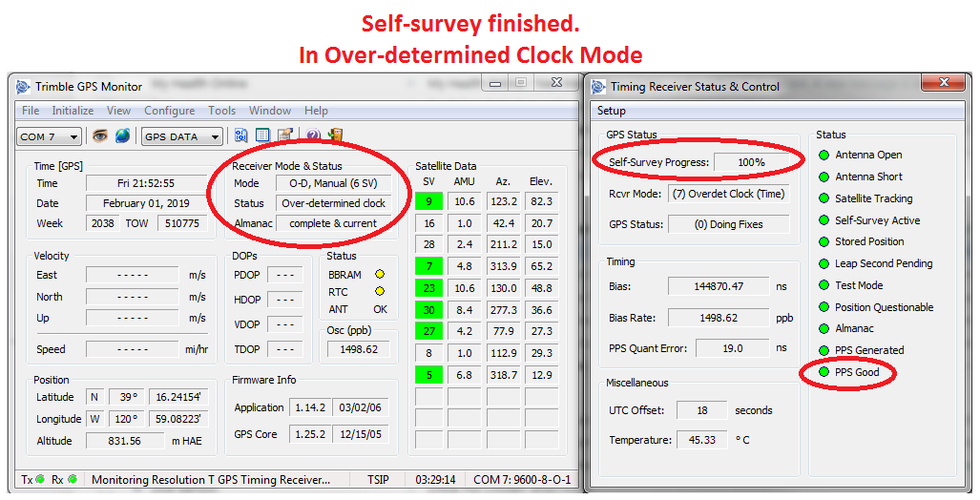
Task: Click the table list view icon
Action: pyautogui.click(x=262, y=135)
